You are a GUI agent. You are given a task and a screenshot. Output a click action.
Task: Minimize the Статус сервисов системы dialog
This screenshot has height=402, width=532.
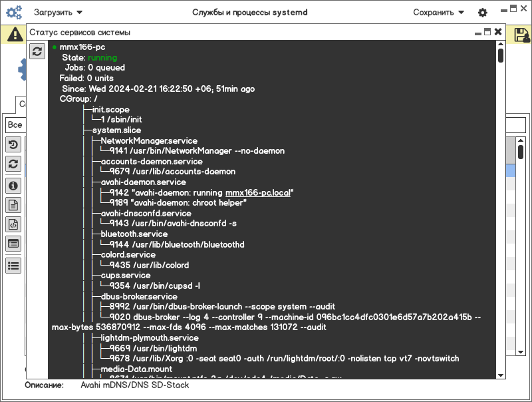478,33
